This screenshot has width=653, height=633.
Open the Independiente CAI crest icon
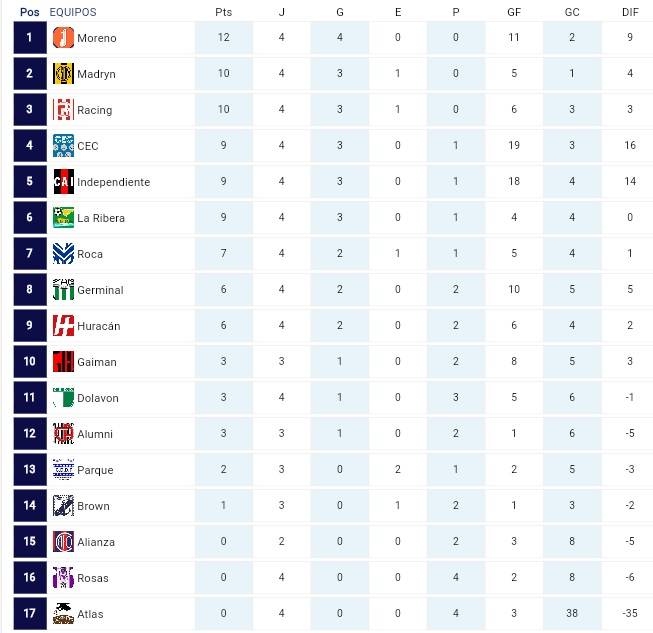coord(63,182)
